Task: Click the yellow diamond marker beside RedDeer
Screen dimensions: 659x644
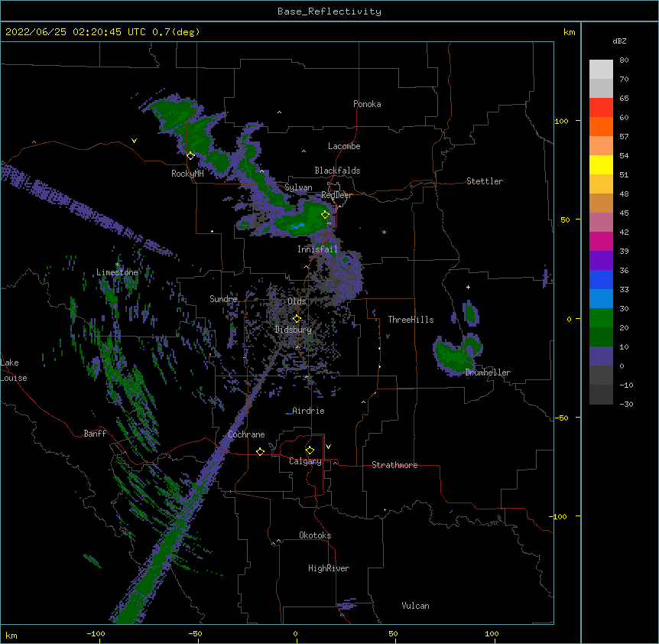Action: [325, 215]
